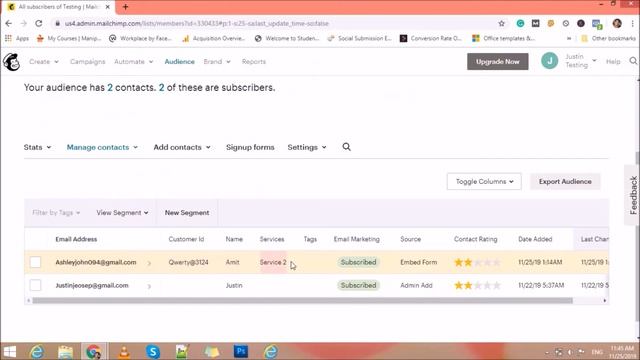Open the Filter by Tags dropdown

pyautogui.click(x=56, y=213)
